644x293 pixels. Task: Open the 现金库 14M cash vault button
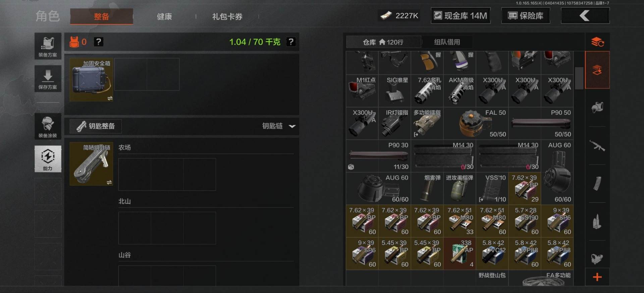(461, 16)
